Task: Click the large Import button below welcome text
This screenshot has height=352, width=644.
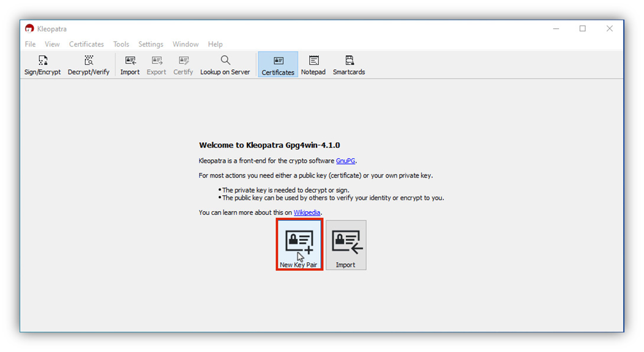Action: pyautogui.click(x=346, y=245)
